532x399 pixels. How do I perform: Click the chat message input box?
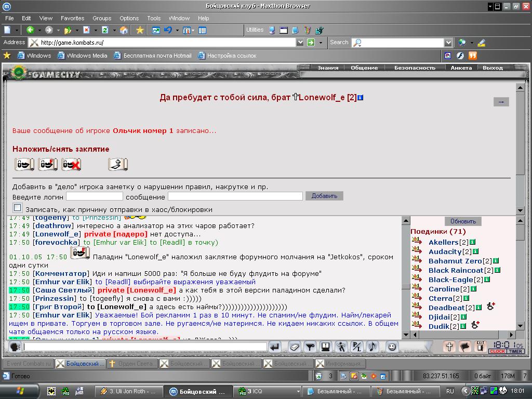coord(145,347)
